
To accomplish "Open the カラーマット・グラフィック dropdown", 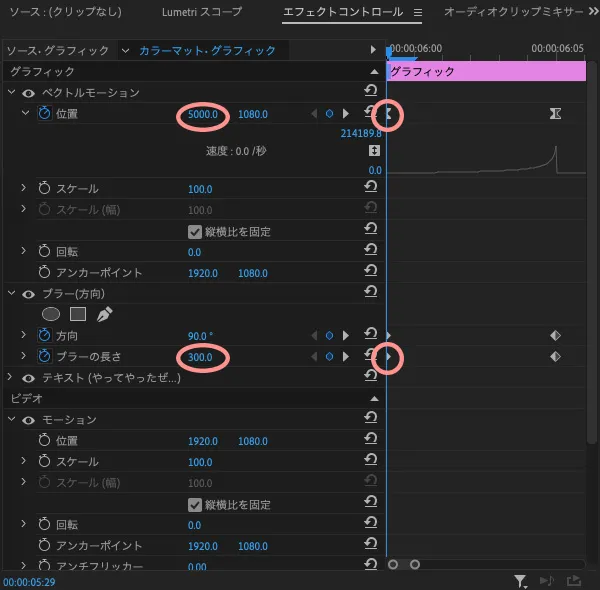I will 125,50.
